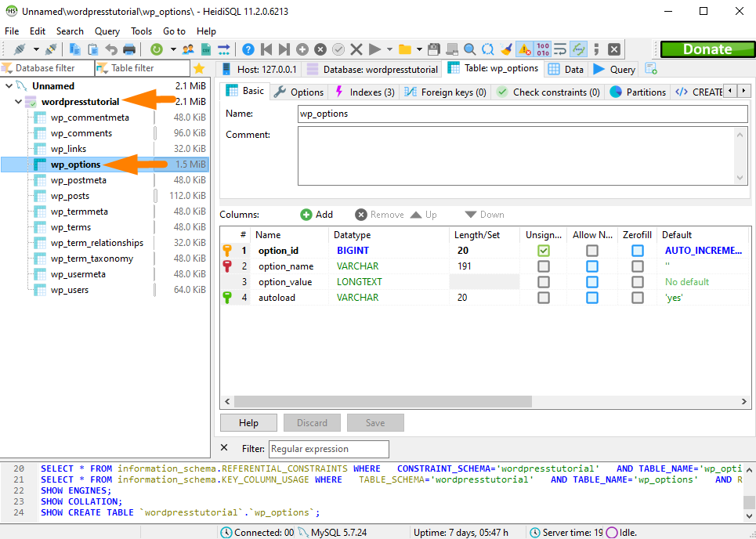756x539 pixels.
Task: Click the CSV import file icon
Action: point(206,49)
